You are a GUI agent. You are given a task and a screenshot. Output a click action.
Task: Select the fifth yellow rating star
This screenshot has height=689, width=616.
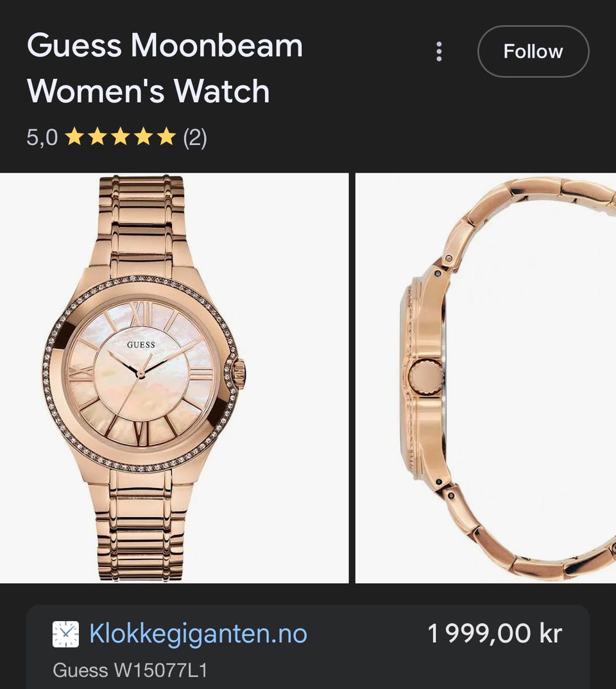[x=166, y=137]
